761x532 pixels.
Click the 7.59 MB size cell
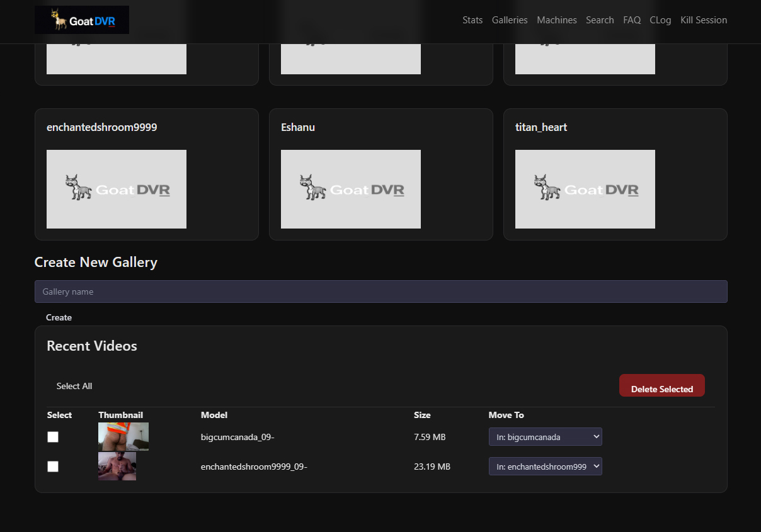(x=430, y=437)
